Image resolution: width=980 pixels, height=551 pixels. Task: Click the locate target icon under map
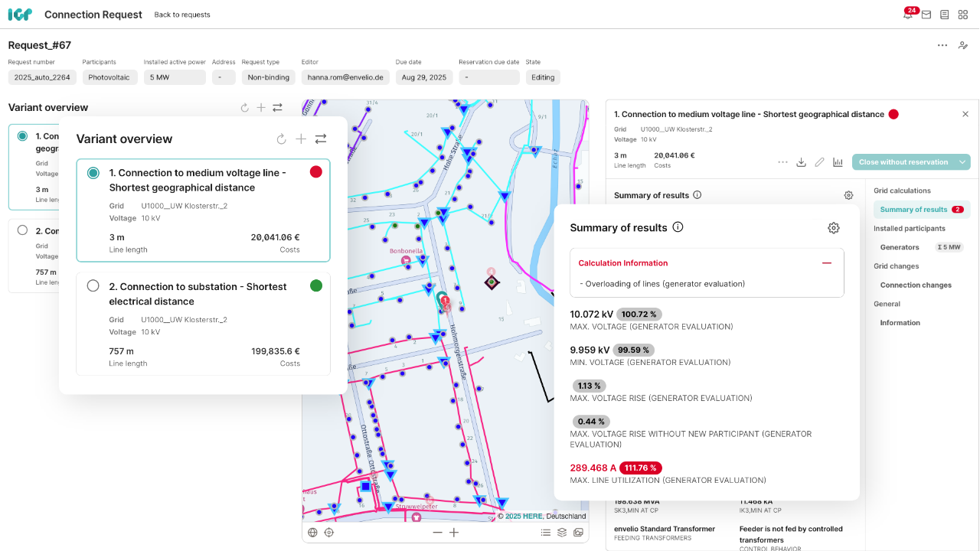(329, 533)
